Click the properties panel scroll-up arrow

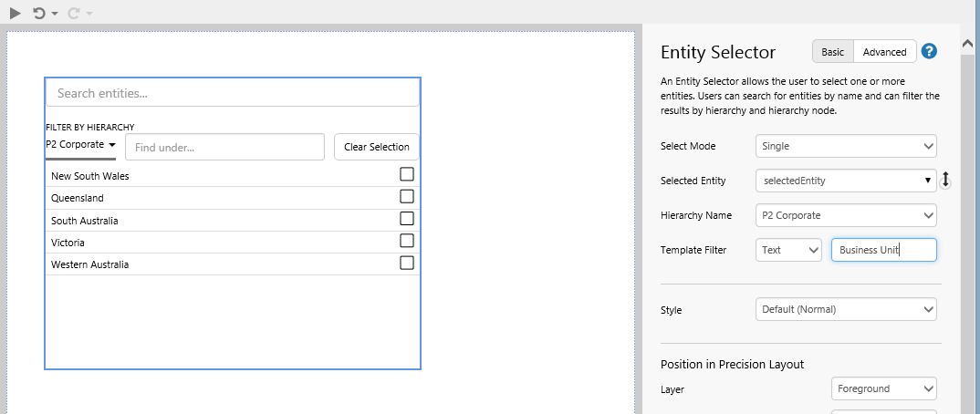click(x=969, y=43)
